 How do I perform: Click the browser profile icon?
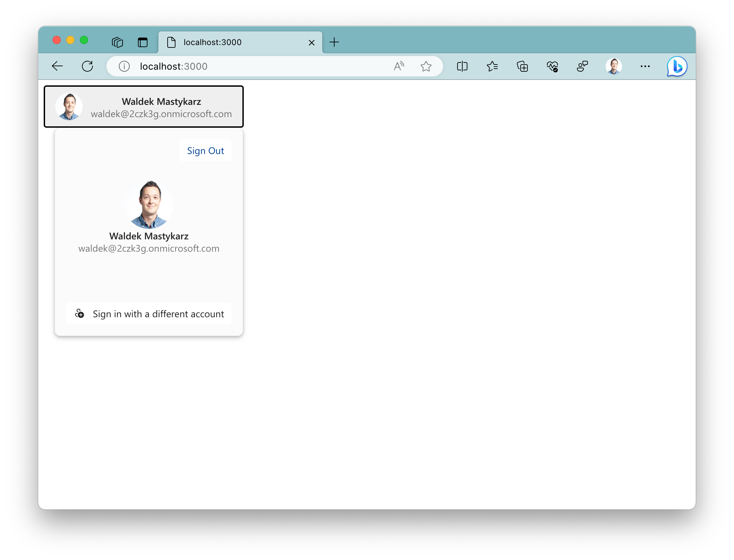(613, 66)
